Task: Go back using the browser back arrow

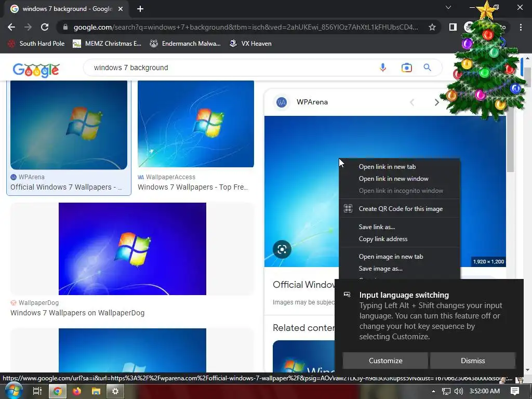Action: coord(11,27)
